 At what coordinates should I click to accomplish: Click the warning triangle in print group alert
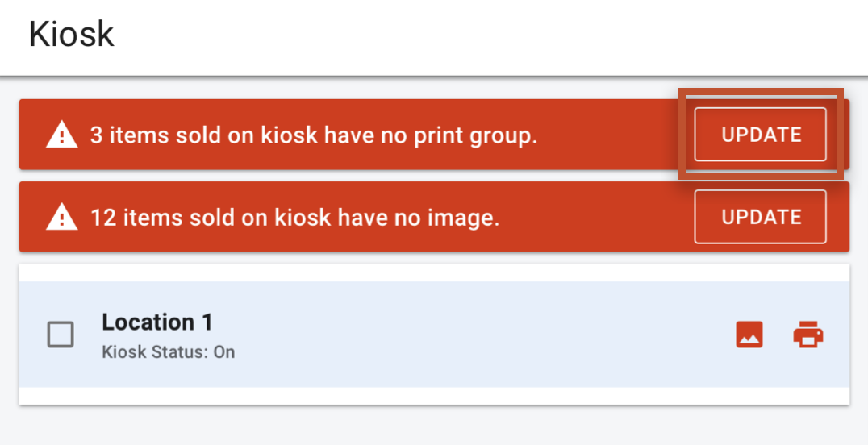[61, 135]
